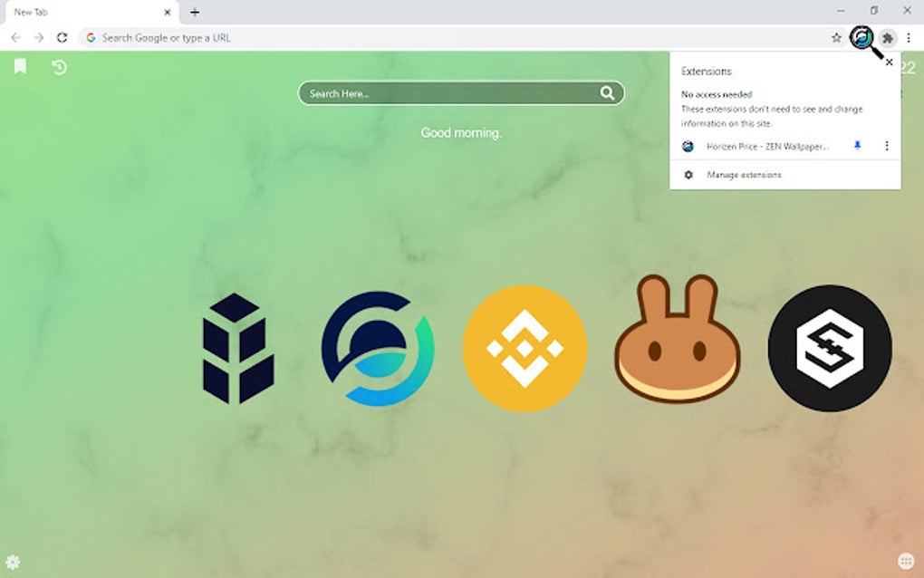Minimize the browser window
The width and height of the screenshot is (924, 578).
pos(841,11)
